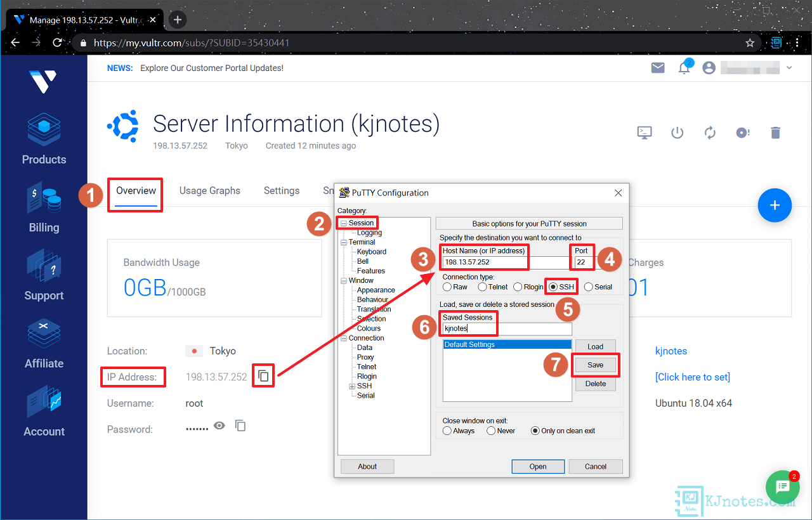Click the PuTTY About button

[x=367, y=466]
